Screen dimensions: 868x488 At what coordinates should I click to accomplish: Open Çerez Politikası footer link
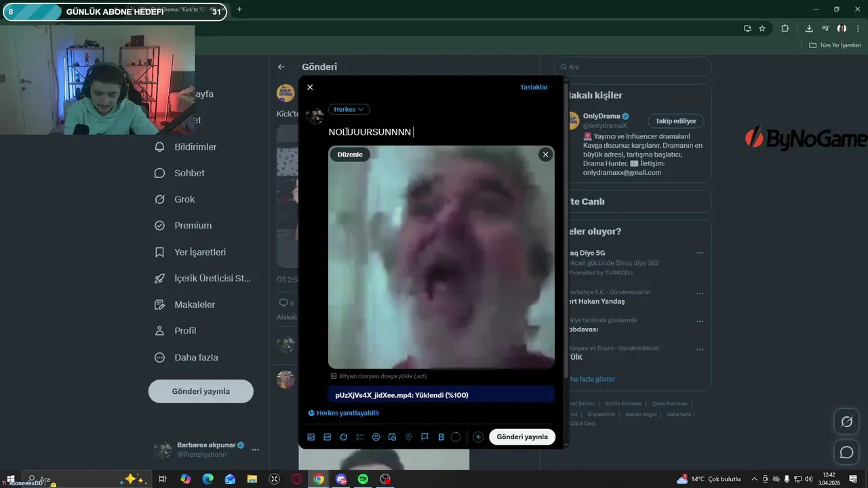(669, 403)
